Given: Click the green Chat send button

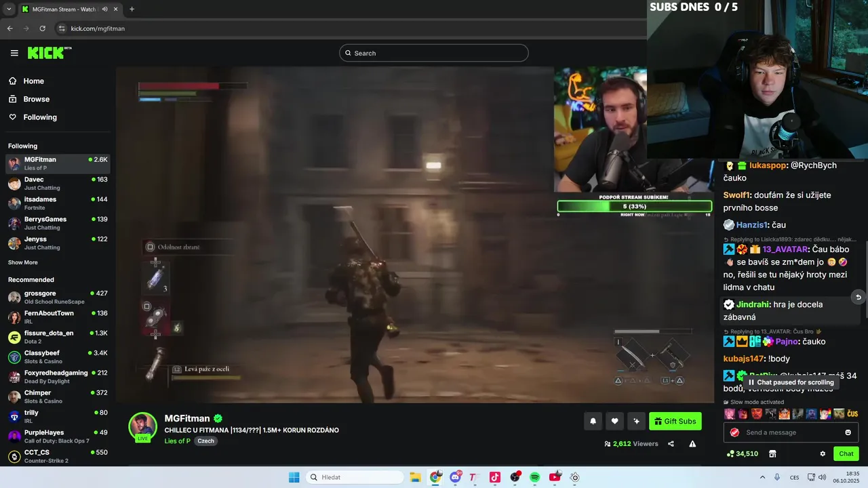Looking at the screenshot, I should [x=846, y=453].
